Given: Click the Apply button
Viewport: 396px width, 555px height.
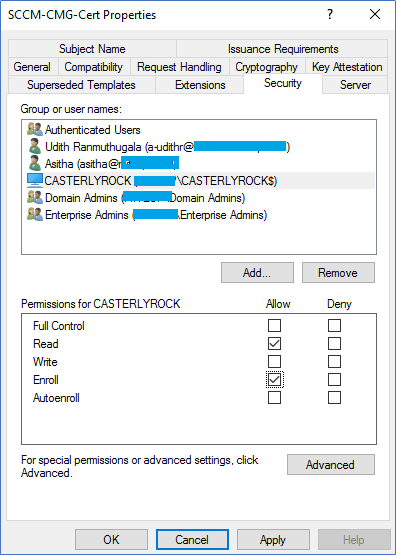Looking at the screenshot, I should click(273, 540).
